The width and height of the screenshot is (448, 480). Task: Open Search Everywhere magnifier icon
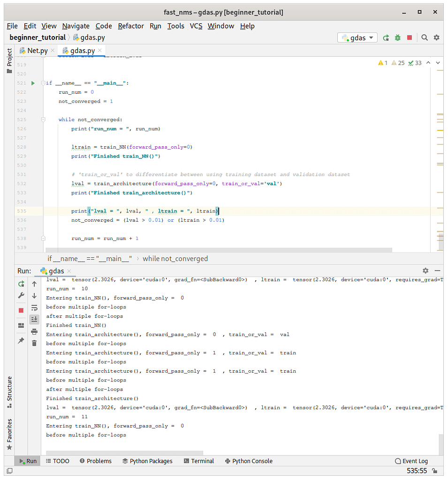[425, 38]
